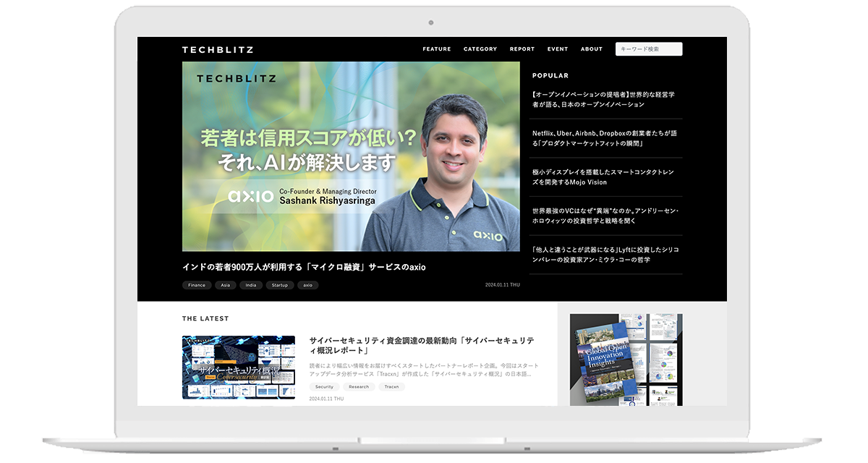Select the Startup tag pill
Image resolution: width=868 pixels, height=463 pixels.
tap(279, 285)
